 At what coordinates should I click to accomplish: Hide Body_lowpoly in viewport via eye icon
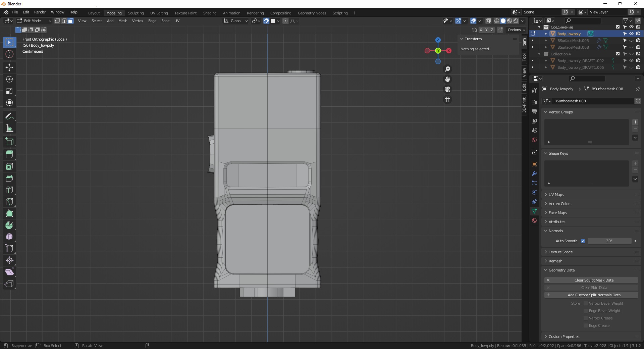(x=631, y=34)
